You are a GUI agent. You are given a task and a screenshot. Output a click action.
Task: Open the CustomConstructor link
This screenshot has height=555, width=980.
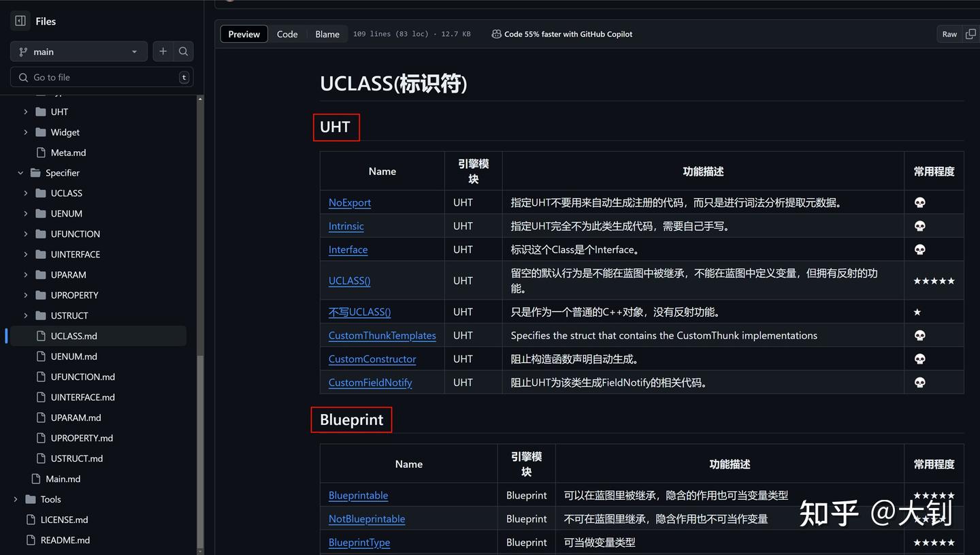(x=372, y=359)
